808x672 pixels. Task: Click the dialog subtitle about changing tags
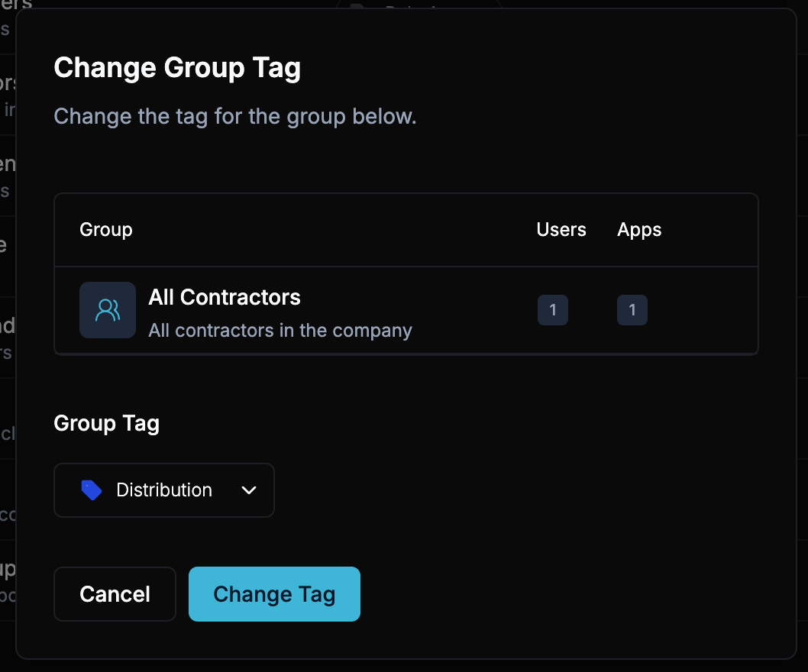(x=234, y=116)
